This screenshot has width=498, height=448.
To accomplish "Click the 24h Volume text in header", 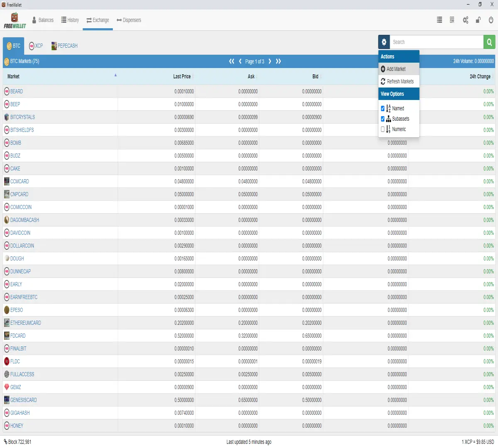I will [474, 61].
